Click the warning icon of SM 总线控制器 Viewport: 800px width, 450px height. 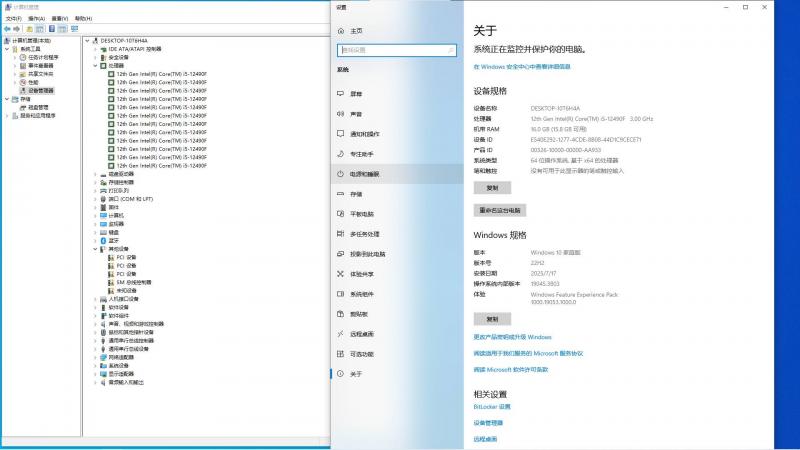(111, 283)
